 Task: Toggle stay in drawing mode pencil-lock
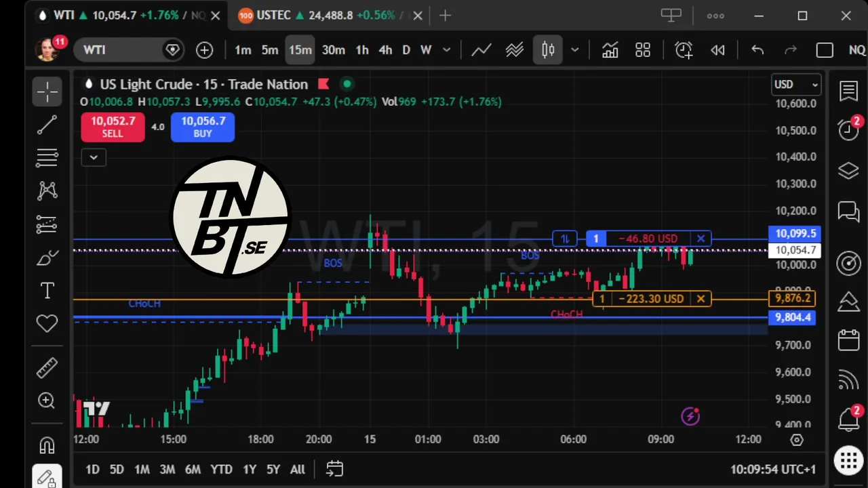click(x=47, y=478)
